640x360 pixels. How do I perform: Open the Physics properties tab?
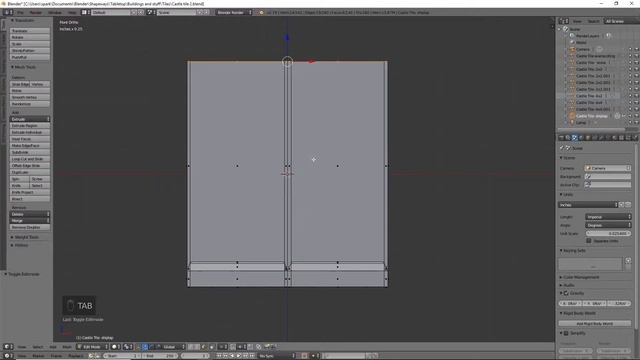(634, 138)
